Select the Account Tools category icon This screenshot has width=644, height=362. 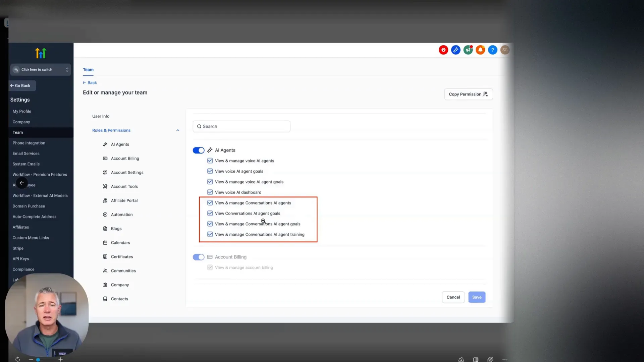pyautogui.click(x=105, y=186)
